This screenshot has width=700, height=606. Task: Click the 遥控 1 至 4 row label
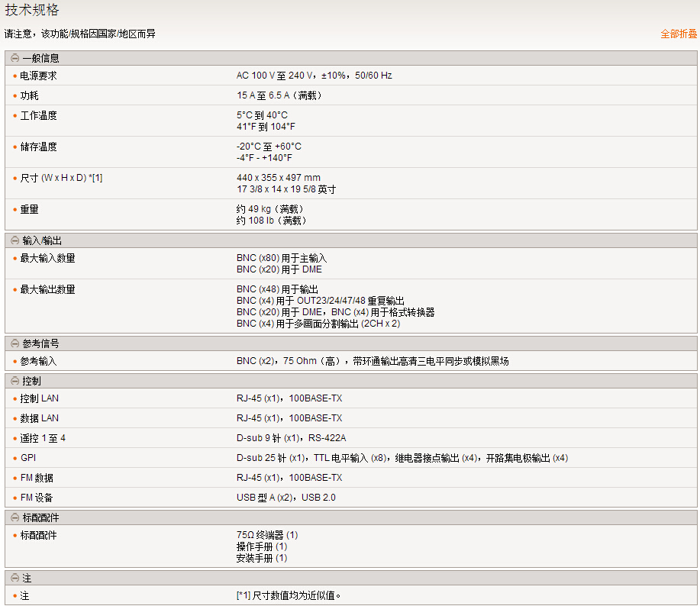tap(43, 438)
